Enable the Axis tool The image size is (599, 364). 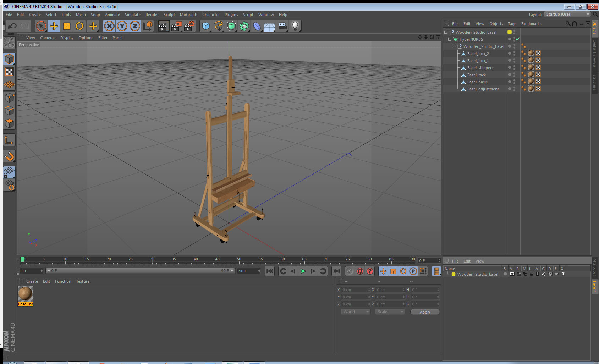point(9,140)
